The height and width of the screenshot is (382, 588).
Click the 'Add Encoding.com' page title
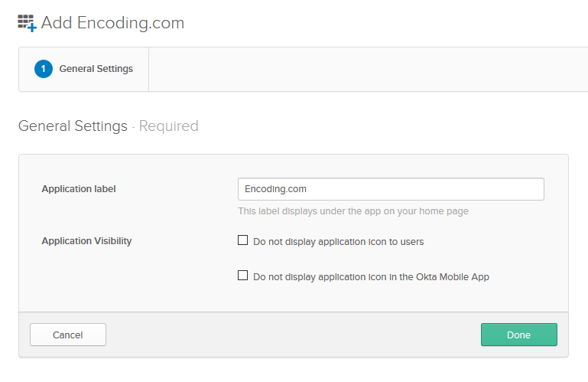(112, 23)
